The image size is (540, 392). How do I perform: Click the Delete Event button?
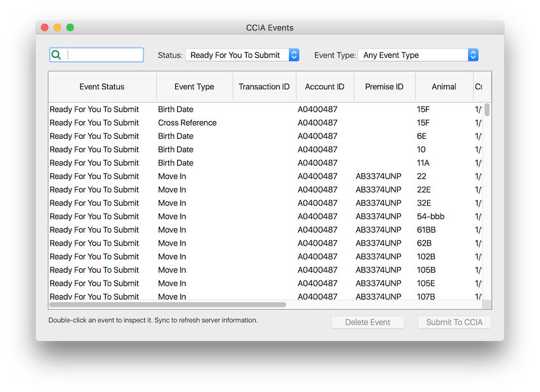pyautogui.click(x=368, y=323)
